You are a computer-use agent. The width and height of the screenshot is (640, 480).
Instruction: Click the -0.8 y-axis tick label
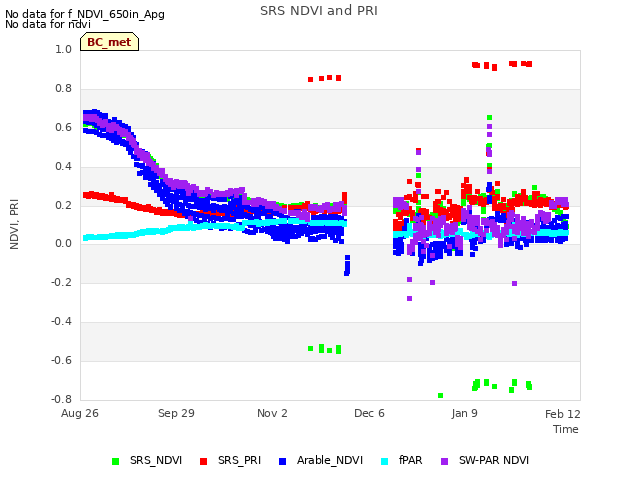click(x=61, y=399)
